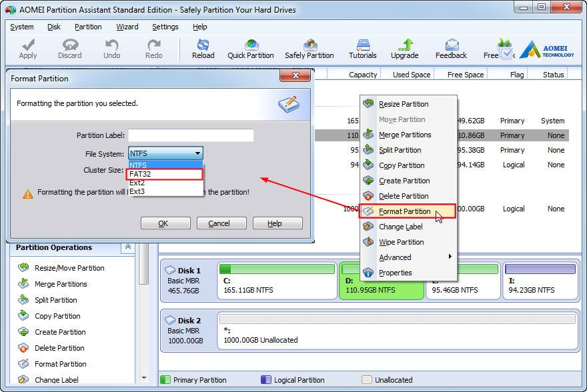The height and width of the screenshot is (392, 587).
Task: Close the Format Partition dialog
Action: coord(295,75)
